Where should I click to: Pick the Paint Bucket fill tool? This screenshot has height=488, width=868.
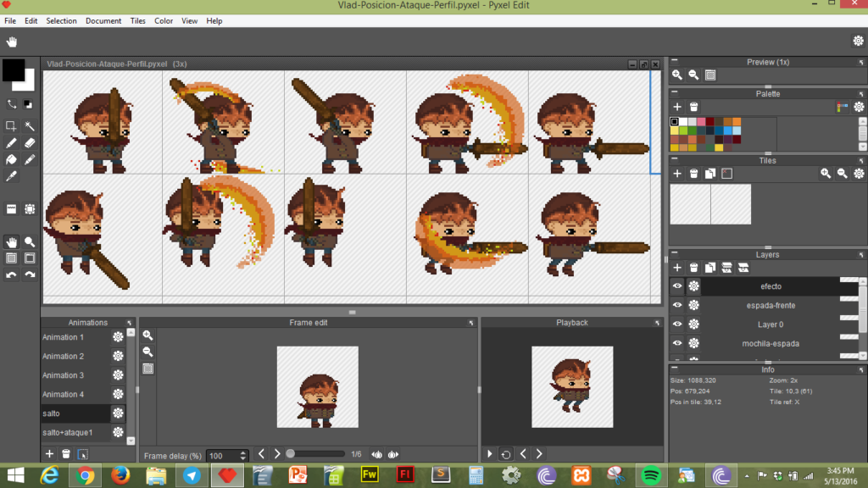click(12, 159)
